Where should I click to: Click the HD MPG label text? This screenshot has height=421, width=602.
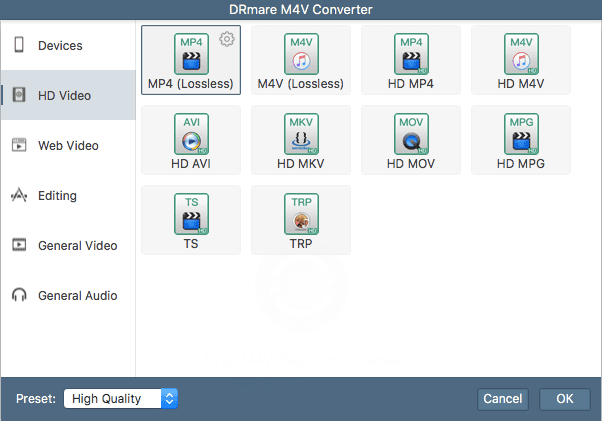tap(521, 164)
